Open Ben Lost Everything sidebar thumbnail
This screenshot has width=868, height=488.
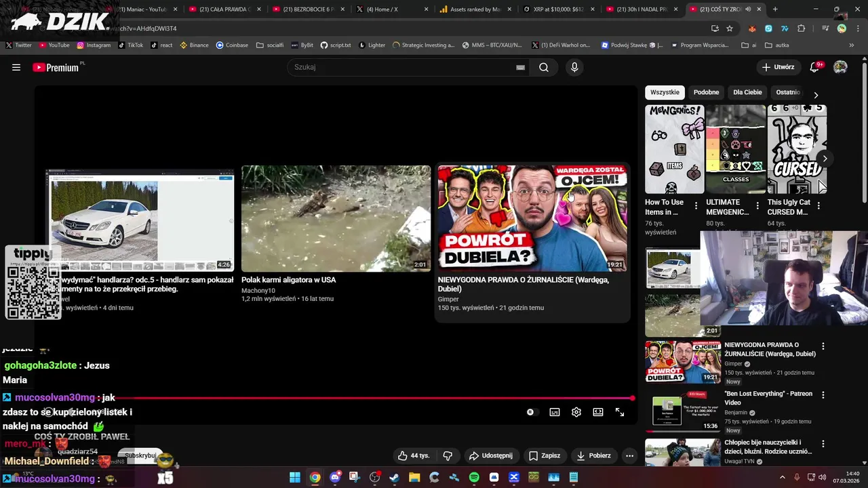683,411
